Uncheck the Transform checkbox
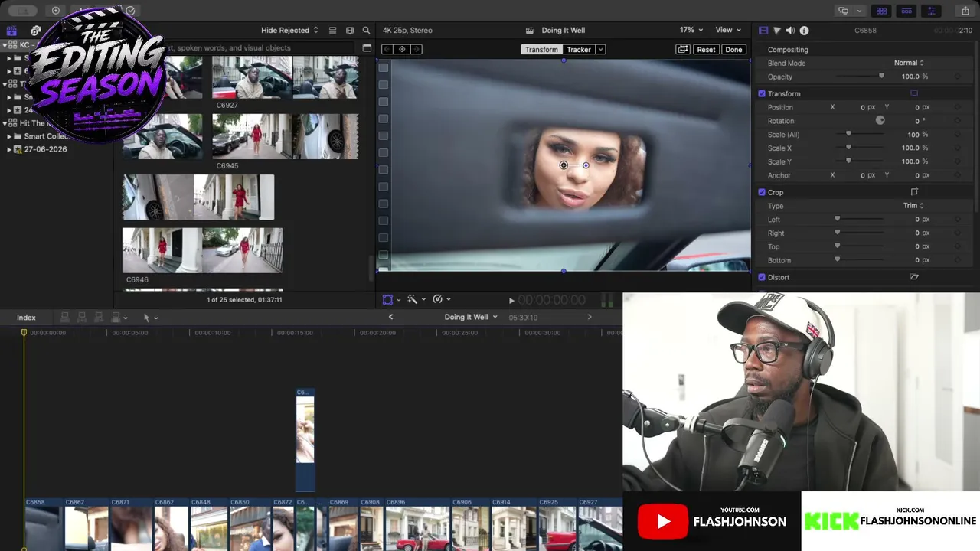This screenshot has height=551, width=980. pyautogui.click(x=762, y=93)
